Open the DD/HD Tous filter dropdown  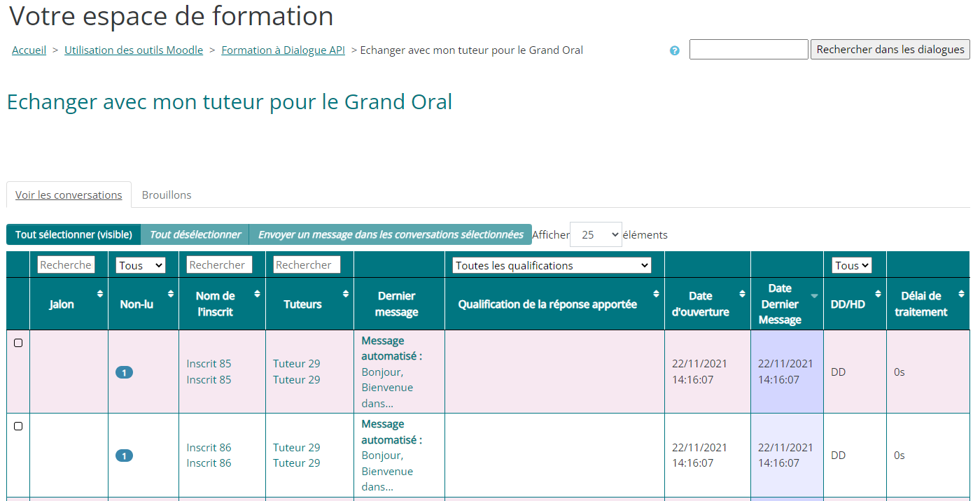pyautogui.click(x=852, y=265)
